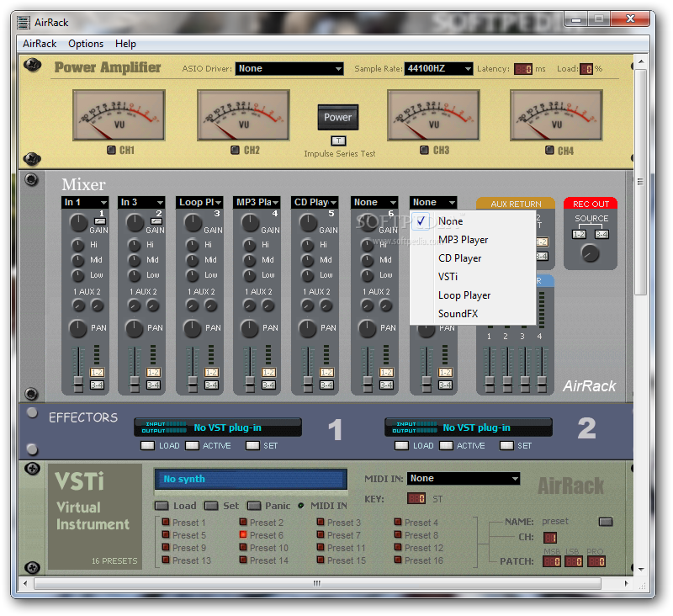Open channel 6 None source dropdown
This screenshot has width=673, height=616.
(374, 202)
